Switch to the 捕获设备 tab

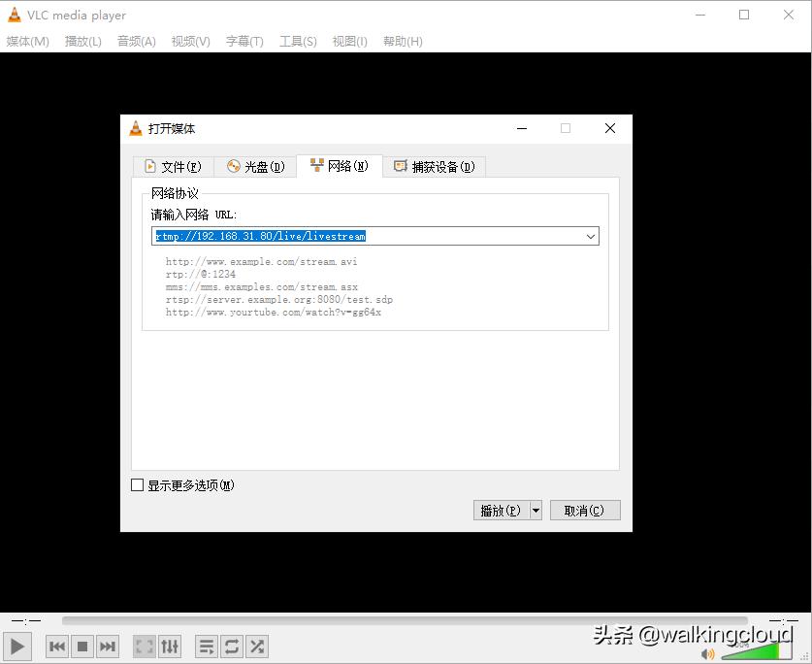pos(434,166)
